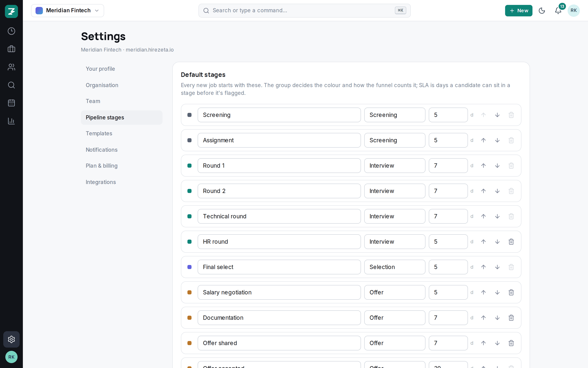Open the Team settings section

pos(121,101)
